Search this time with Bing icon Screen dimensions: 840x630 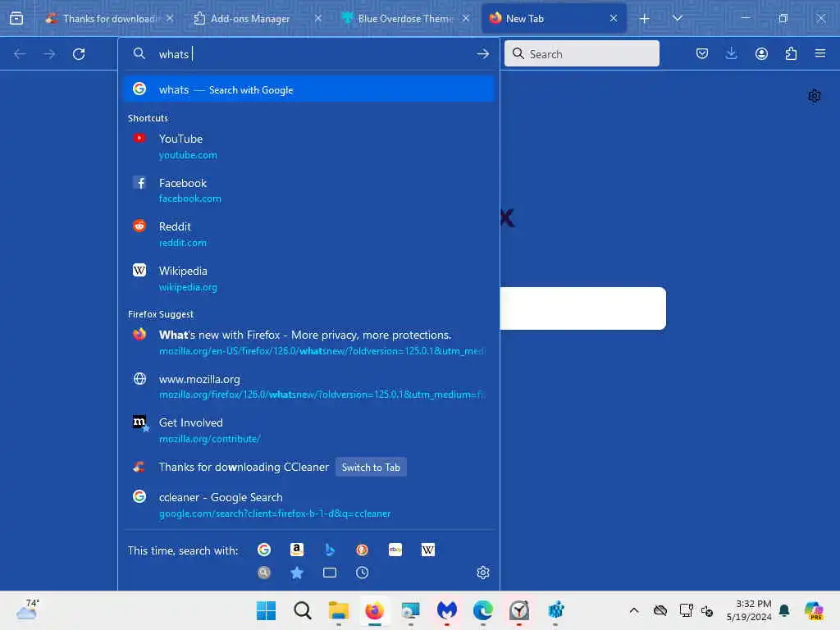(330, 550)
